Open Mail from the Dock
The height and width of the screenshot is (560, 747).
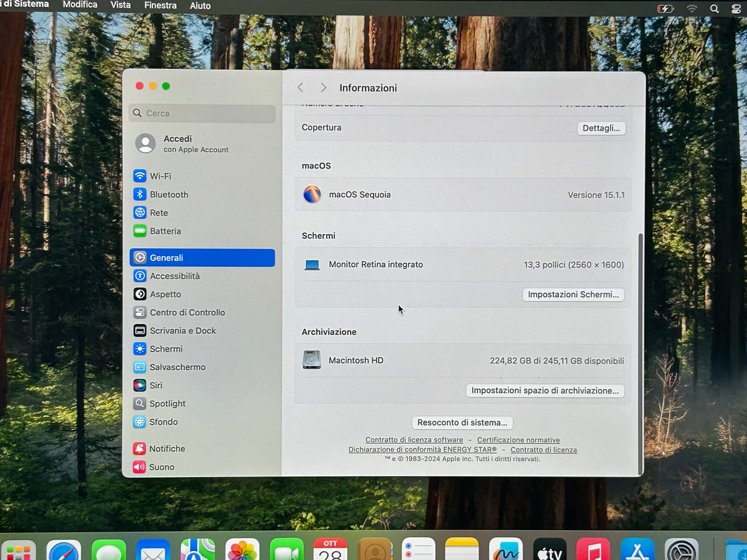[153, 550]
